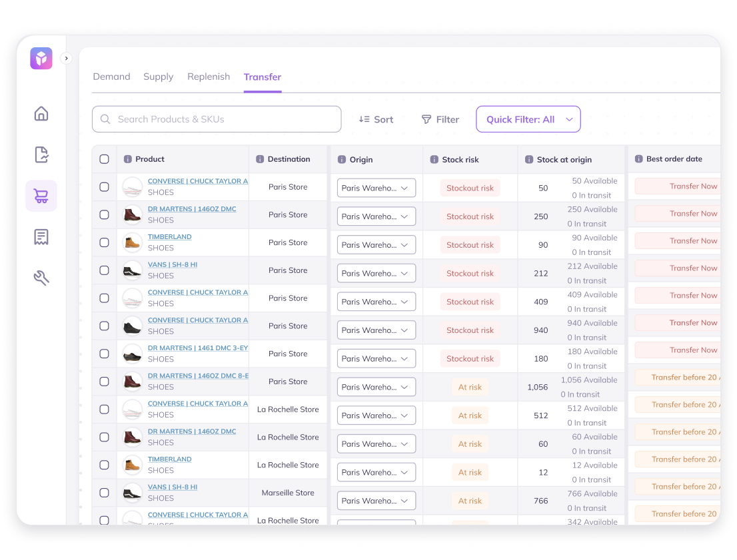Viewport: 737px width, 560px height.
Task: Click the purple cube app logo
Action: point(41,58)
